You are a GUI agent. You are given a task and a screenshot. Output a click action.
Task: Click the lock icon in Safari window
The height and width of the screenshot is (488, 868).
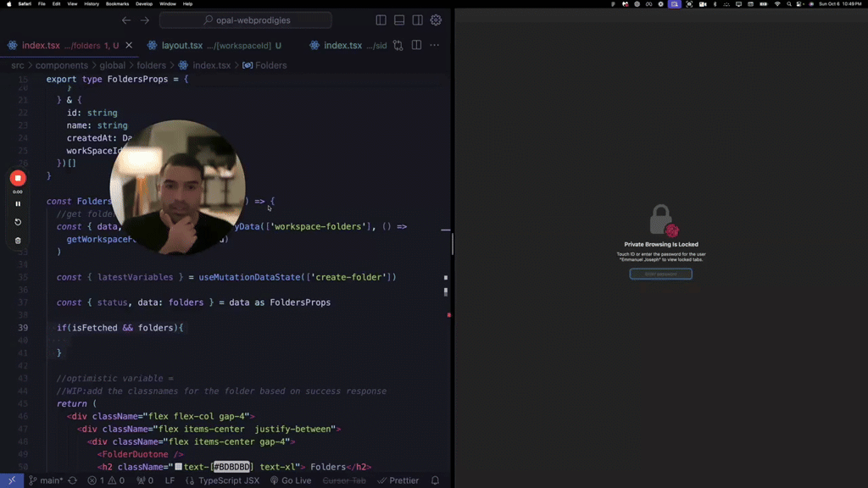click(x=663, y=219)
